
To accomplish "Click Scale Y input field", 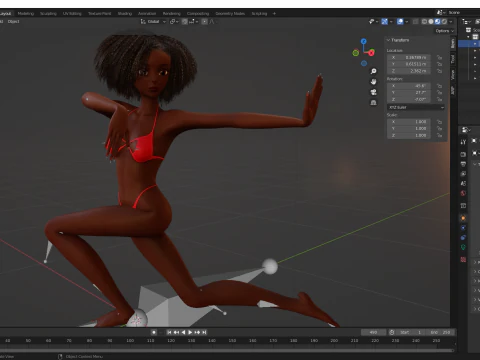I will (x=409, y=129).
